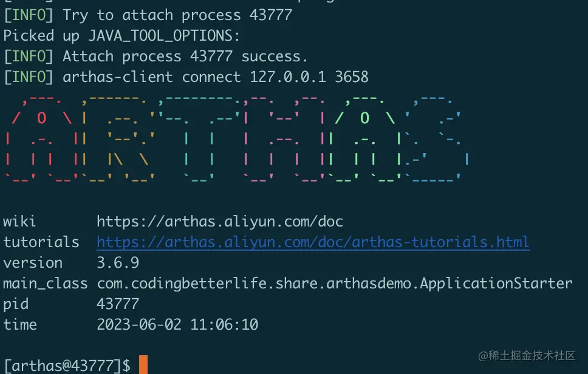588x374 pixels.
Task: Select the time value 2023-06-02 11:06:10
Action: pos(177,325)
